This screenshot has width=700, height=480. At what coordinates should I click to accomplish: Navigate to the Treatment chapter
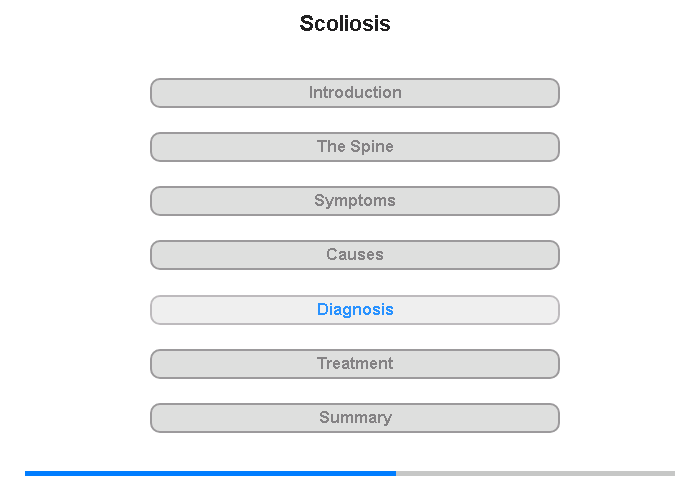tap(355, 364)
